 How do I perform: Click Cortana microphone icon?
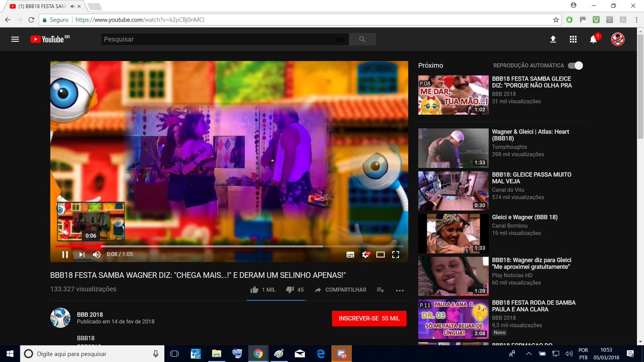tap(156, 354)
